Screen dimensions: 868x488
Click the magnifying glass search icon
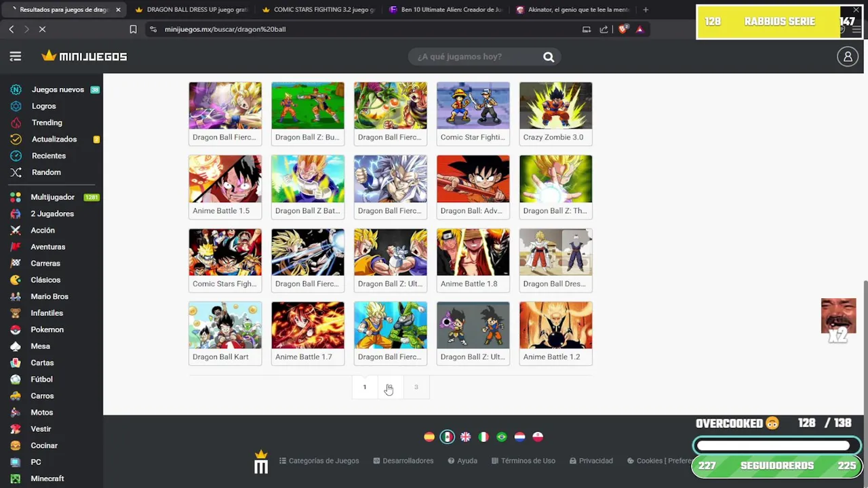(549, 57)
